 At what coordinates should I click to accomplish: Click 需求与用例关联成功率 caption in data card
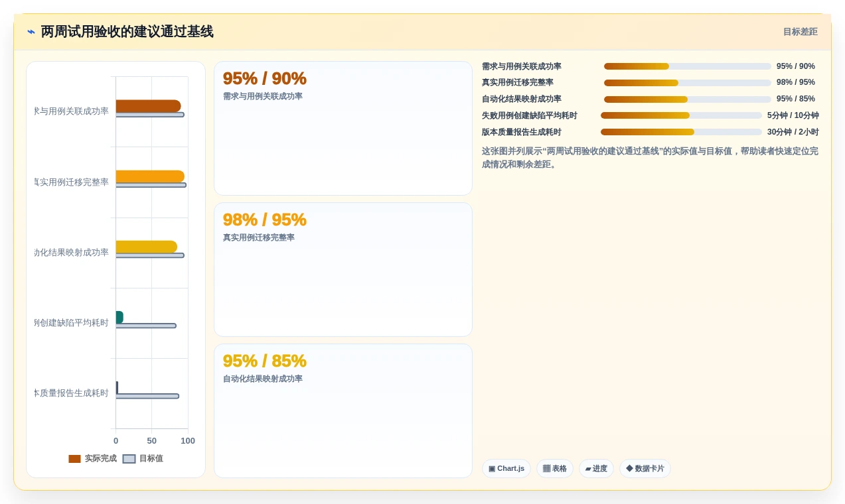(263, 96)
